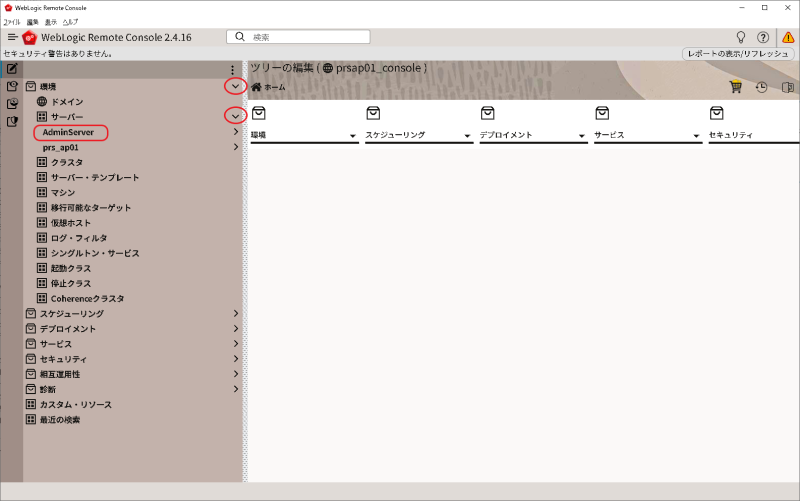Screen dimensions: 800x501
Task: Open the デプロイメント card dropdown arrow
Action: (582, 136)
